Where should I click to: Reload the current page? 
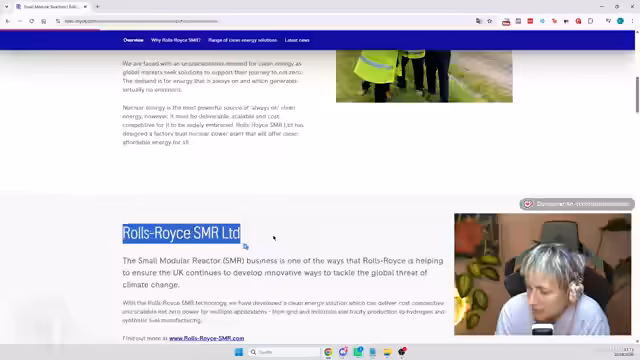click(31, 21)
